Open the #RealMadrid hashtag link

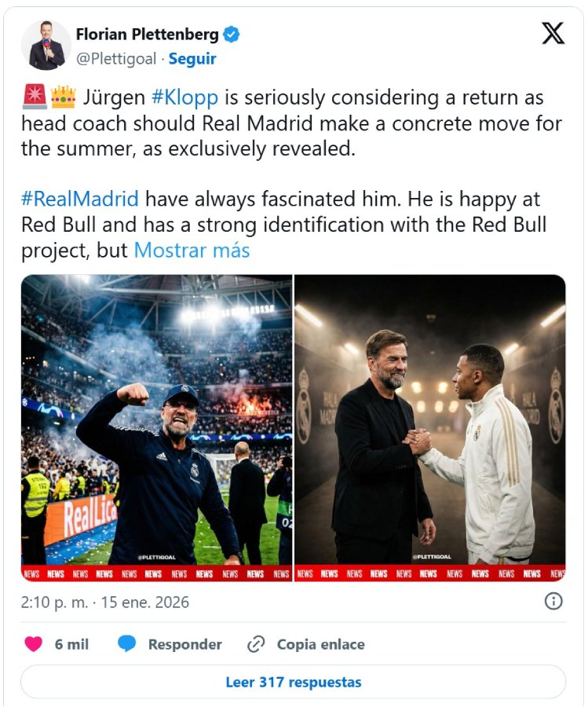(x=79, y=200)
